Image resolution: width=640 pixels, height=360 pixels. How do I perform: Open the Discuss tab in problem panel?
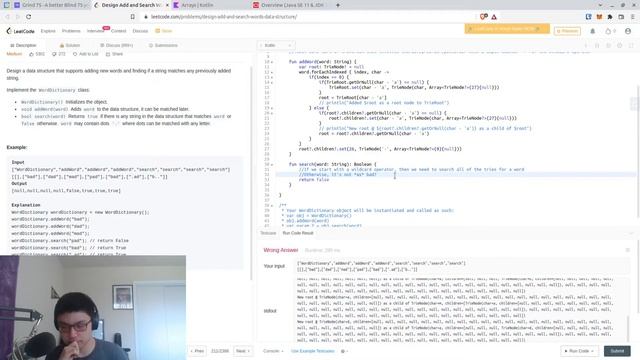coord(116,45)
